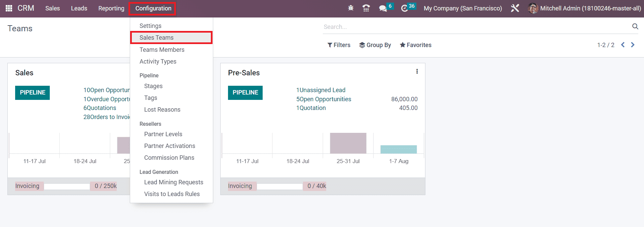Open the conversations chat bubble icon

coord(383,8)
